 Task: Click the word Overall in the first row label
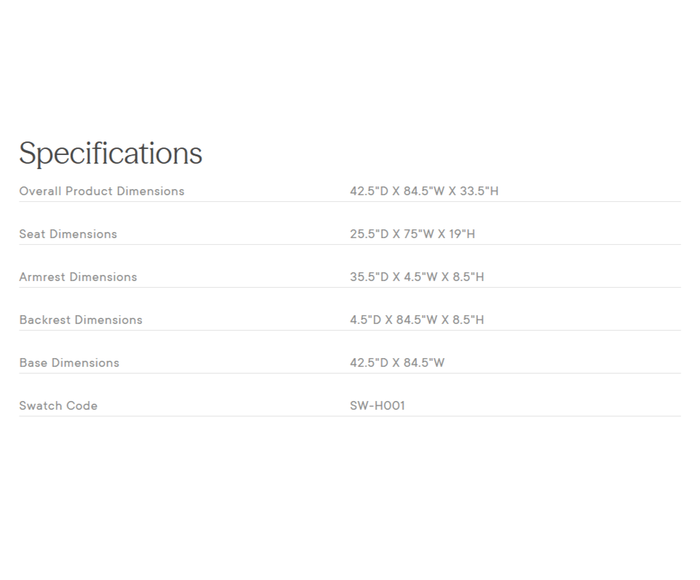point(40,191)
